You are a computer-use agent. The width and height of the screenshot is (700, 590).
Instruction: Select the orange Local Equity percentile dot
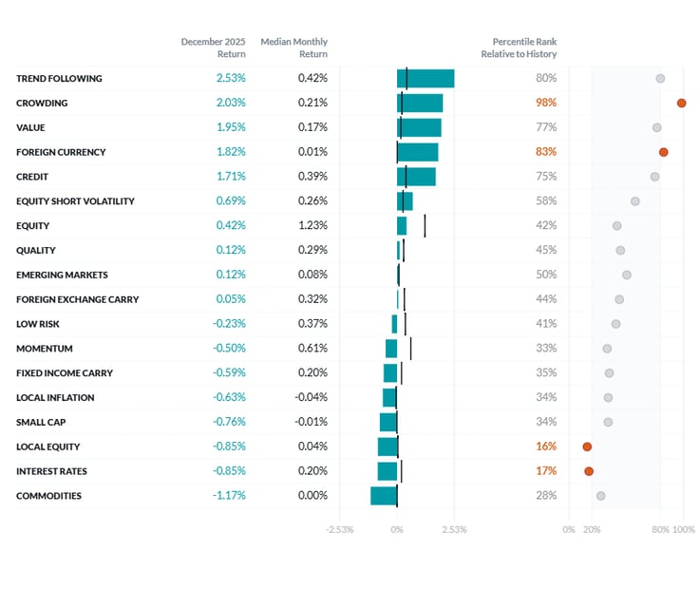[x=587, y=447]
